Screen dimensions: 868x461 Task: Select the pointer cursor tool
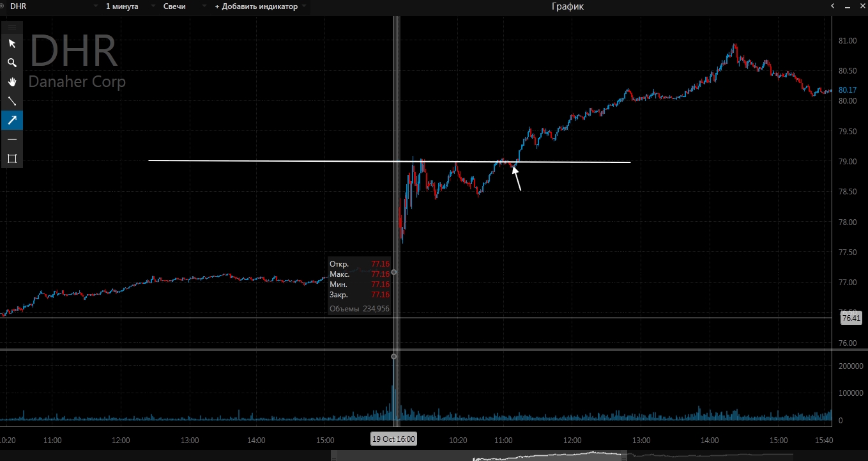[x=12, y=43]
